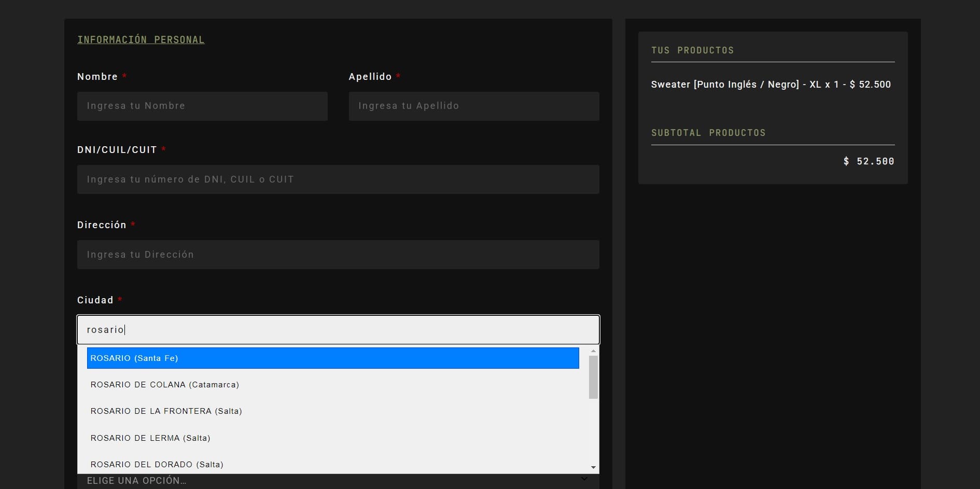The height and width of the screenshot is (489, 980).
Task: Click the city suggestions scrollbar thumb
Action: click(x=594, y=377)
